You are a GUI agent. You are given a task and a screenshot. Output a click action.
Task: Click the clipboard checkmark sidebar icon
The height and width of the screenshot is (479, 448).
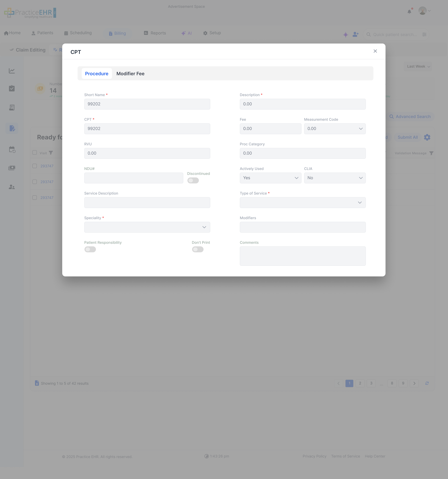tap(12, 88)
